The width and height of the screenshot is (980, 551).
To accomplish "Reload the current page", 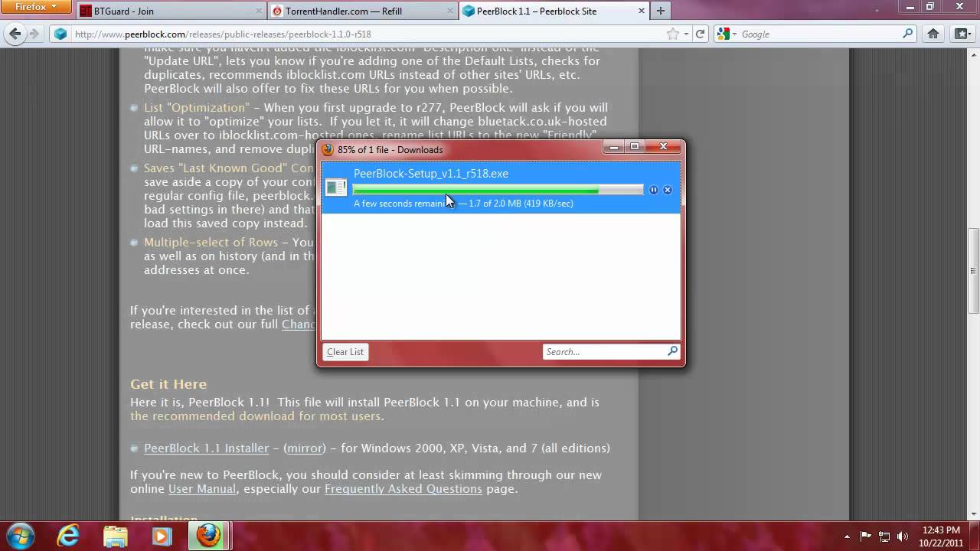I will pos(700,34).
